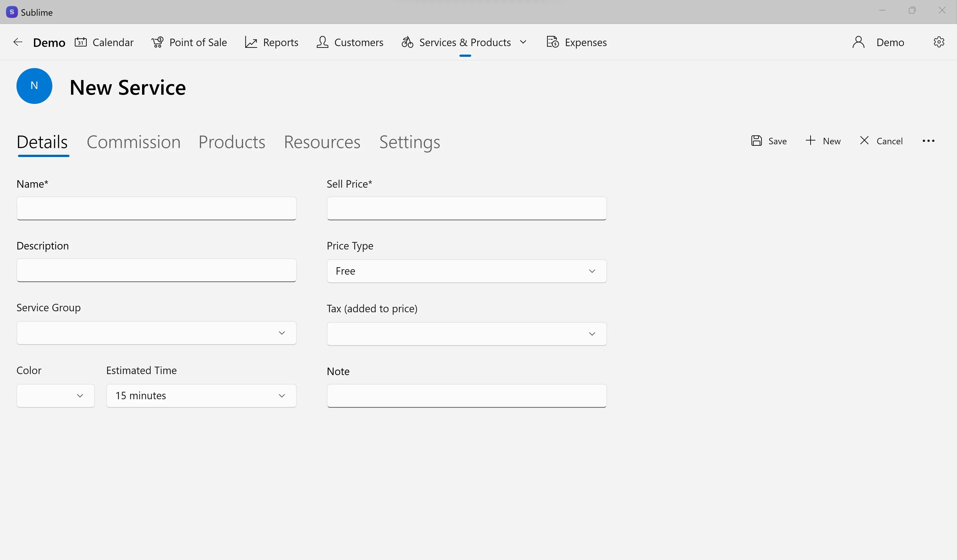957x560 pixels.
Task: Click the Save floppy disk icon
Action: 756,141
